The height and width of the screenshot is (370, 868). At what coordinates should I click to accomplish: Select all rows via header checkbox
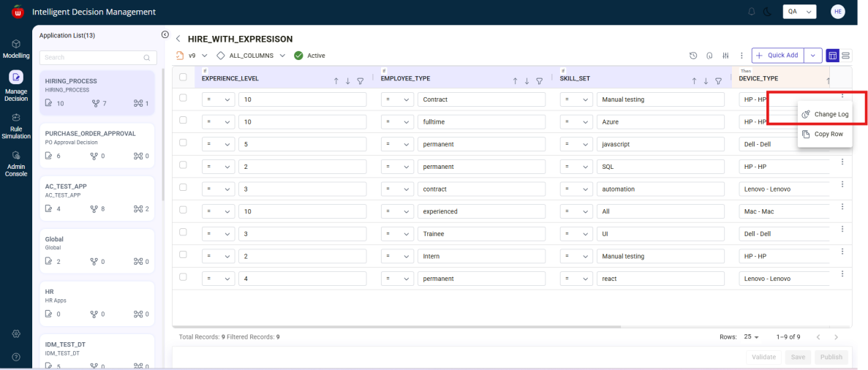tap(184, 78)
